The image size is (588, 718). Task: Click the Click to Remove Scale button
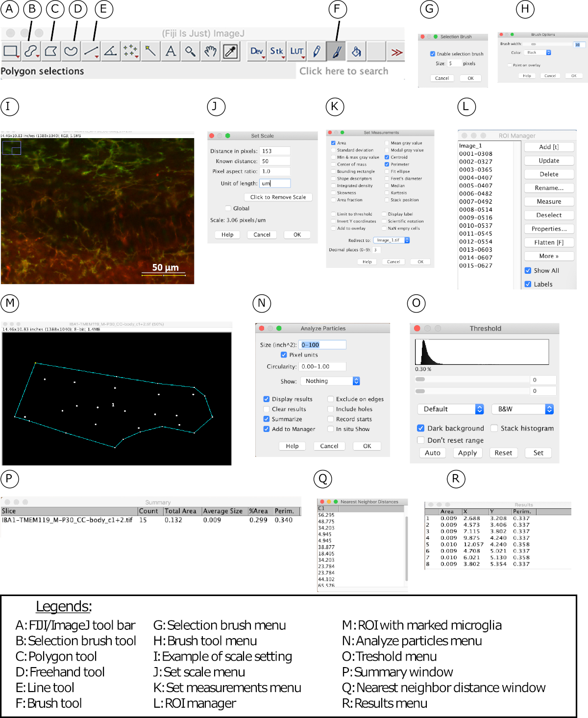coord(278,197)
